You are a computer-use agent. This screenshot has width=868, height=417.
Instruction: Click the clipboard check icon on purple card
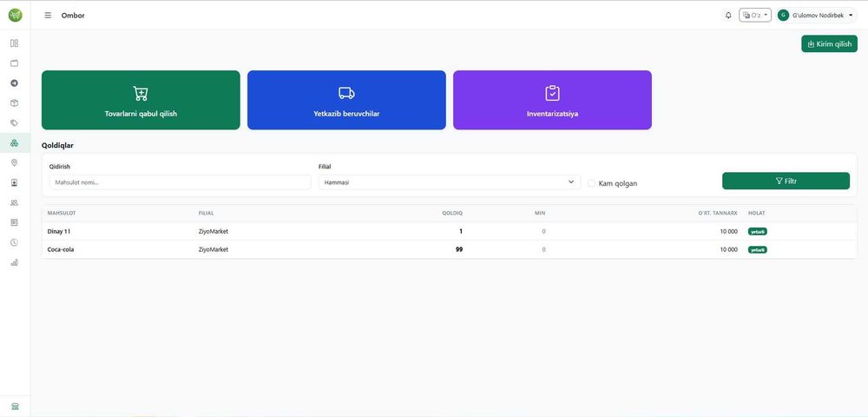click(552, 93)
